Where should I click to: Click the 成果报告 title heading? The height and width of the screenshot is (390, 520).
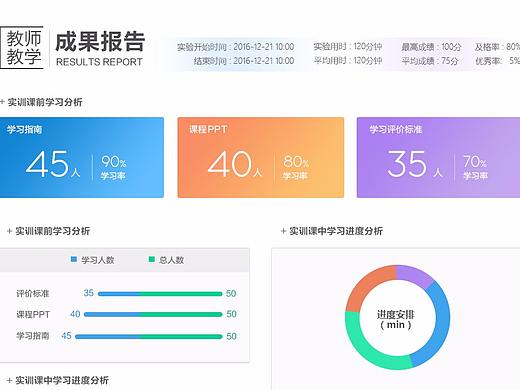coord(100,42)
